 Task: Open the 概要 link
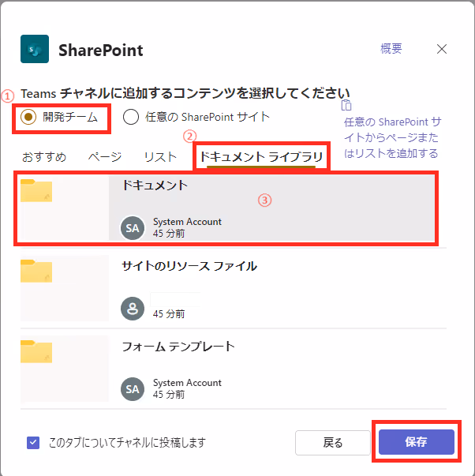391,49
